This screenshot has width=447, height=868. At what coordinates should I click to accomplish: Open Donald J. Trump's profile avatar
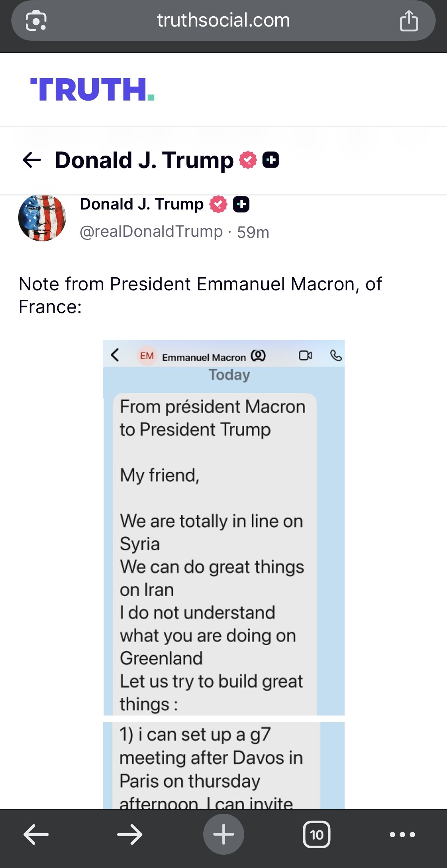pos(42,218)
